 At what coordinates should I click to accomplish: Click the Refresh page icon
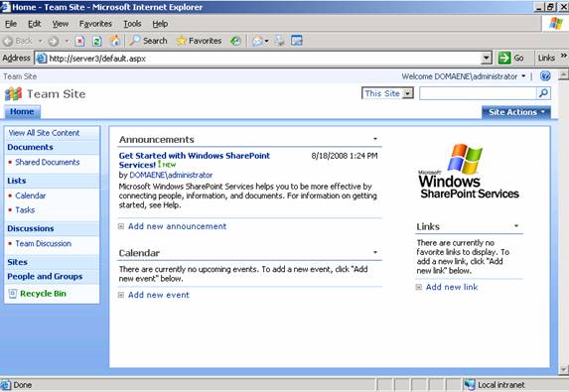pos(97,41)
